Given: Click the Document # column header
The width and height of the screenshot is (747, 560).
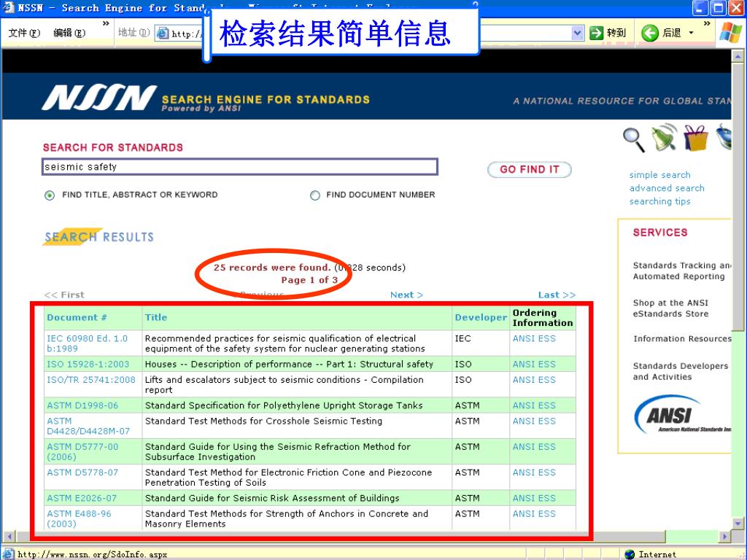Looking at the screenshot, I should point(77,318).
